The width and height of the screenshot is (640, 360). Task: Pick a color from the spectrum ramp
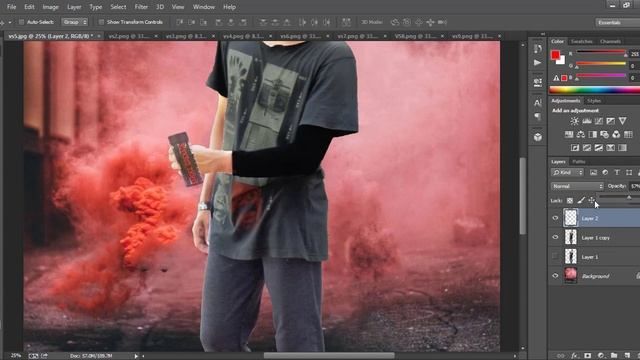595,90
